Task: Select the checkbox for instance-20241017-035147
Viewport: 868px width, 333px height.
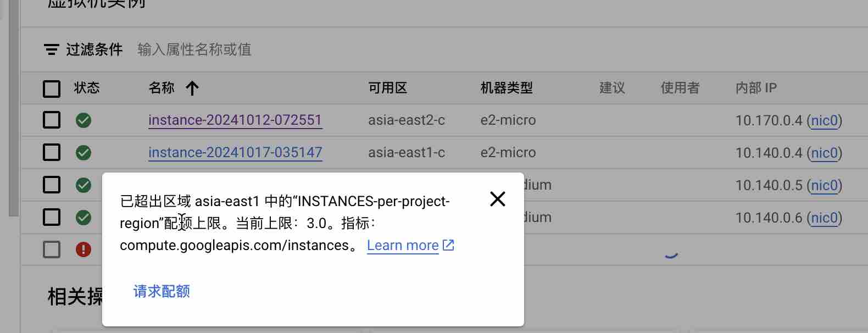Action: click(52, 152)
